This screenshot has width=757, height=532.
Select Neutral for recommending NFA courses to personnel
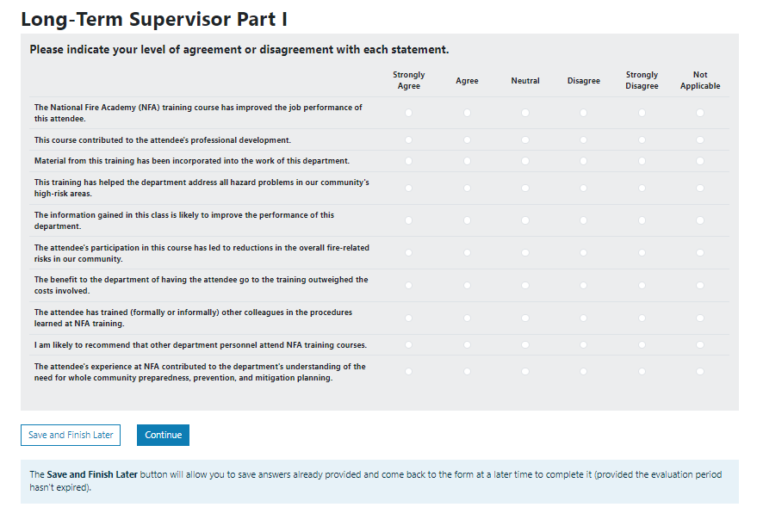click(x=525, y=344)
